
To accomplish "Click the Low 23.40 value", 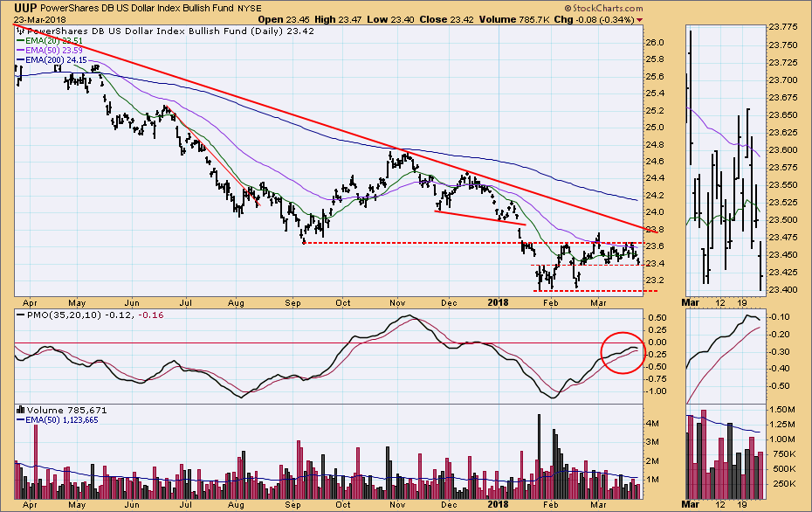I will point(390,20).
